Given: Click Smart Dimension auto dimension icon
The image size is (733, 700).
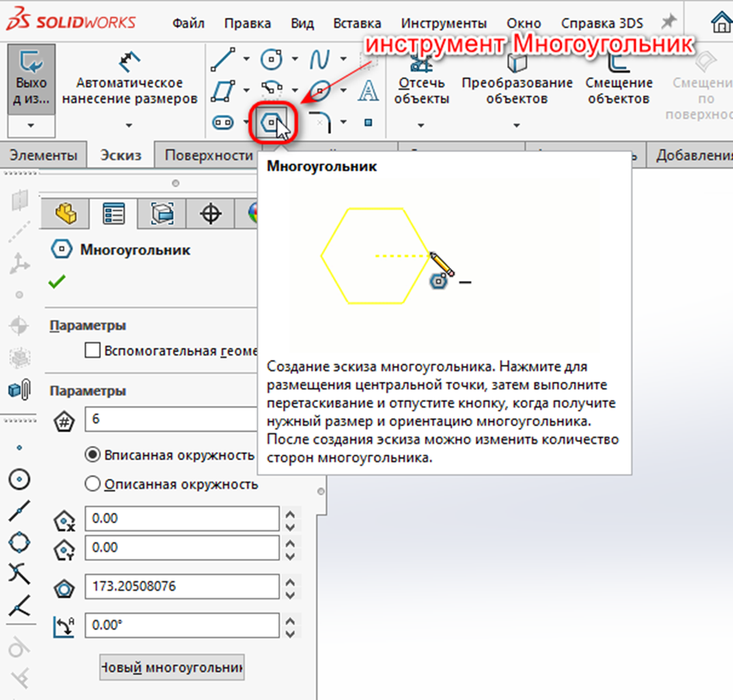Looking at the screenshot, I should [130, 61].
